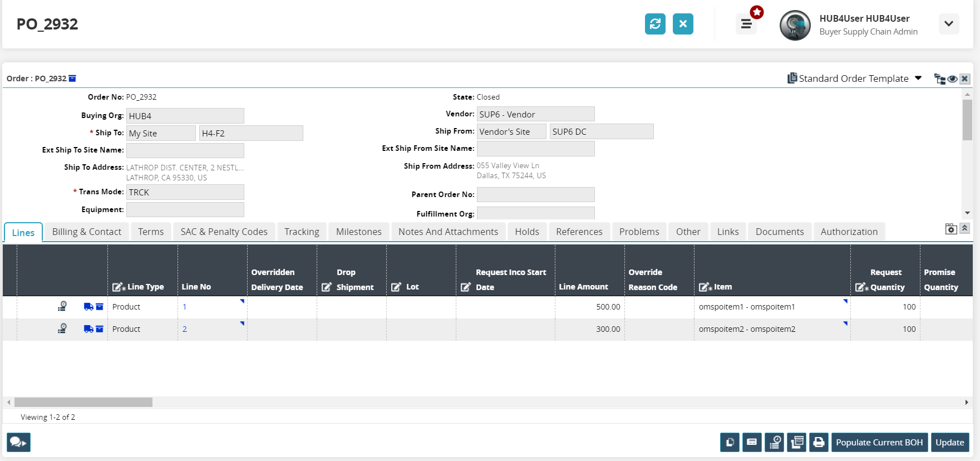Toggle the eye visibility icon in order header
This screenshot has width=980, height=461.
[952, 79]
